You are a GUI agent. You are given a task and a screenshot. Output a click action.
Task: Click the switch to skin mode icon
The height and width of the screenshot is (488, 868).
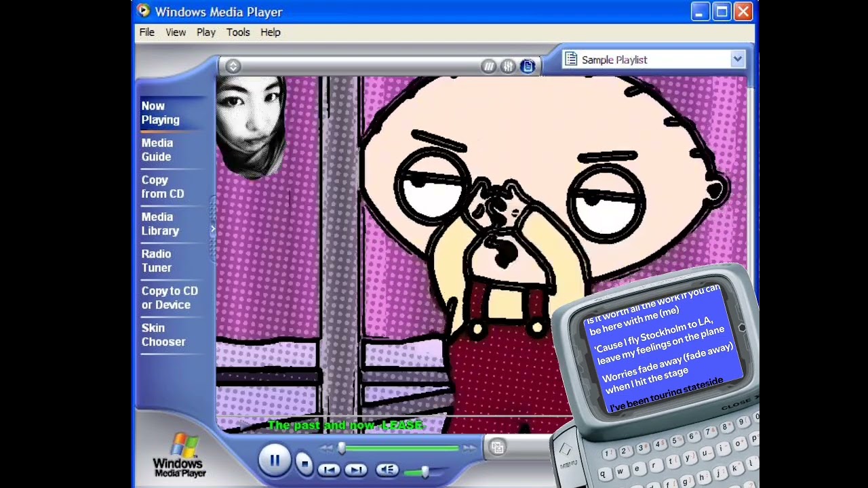pos(498,447)
